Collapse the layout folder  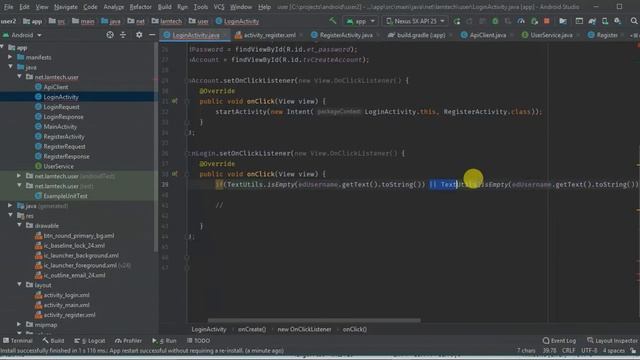coord(19,284)
